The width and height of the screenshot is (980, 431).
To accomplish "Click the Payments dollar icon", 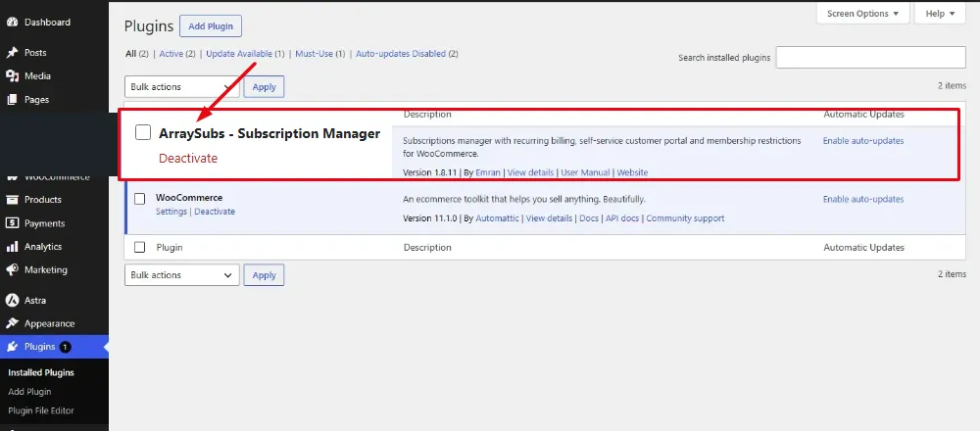I will click(x=12, y=223).
